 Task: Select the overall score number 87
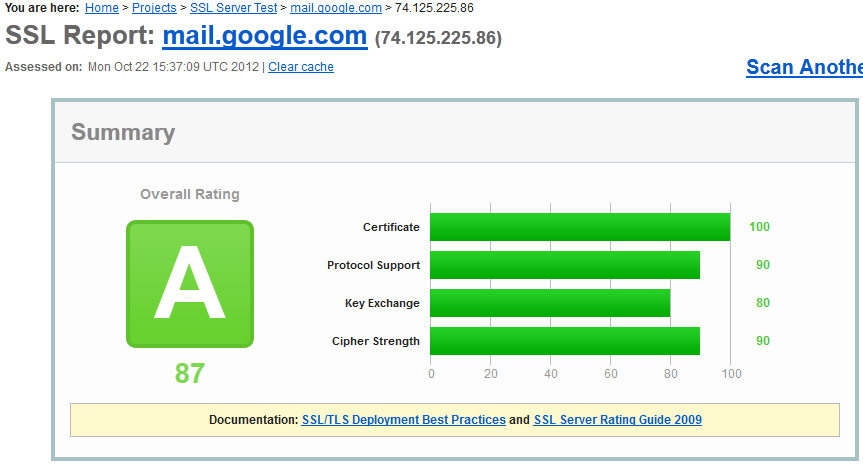(189, 374)
